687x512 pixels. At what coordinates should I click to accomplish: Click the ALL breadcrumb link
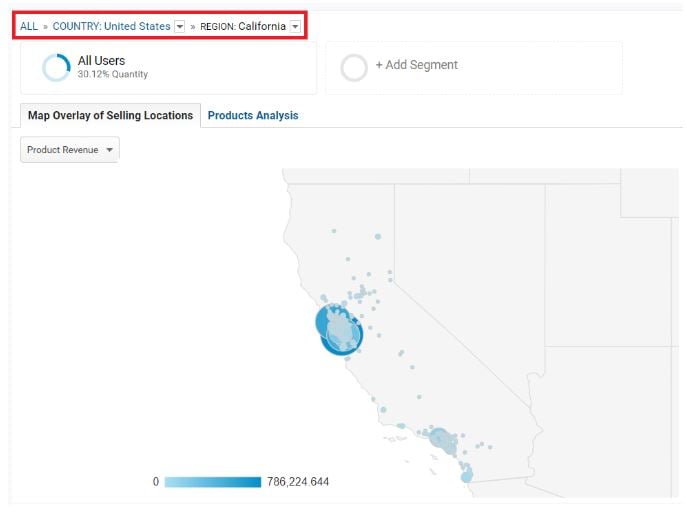pyautogui.click(x=29, y=26)
